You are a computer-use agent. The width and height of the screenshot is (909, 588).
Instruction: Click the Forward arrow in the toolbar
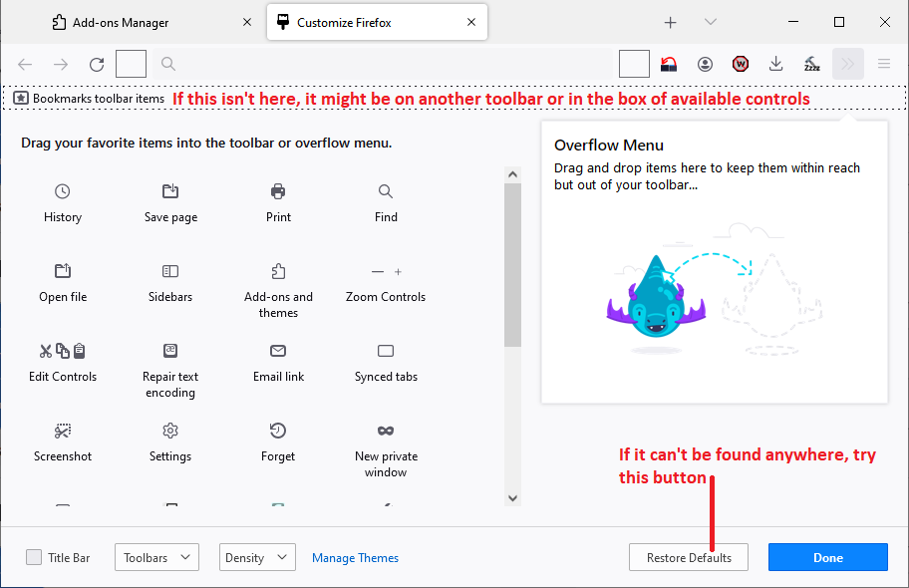click(x=61, y=64)
